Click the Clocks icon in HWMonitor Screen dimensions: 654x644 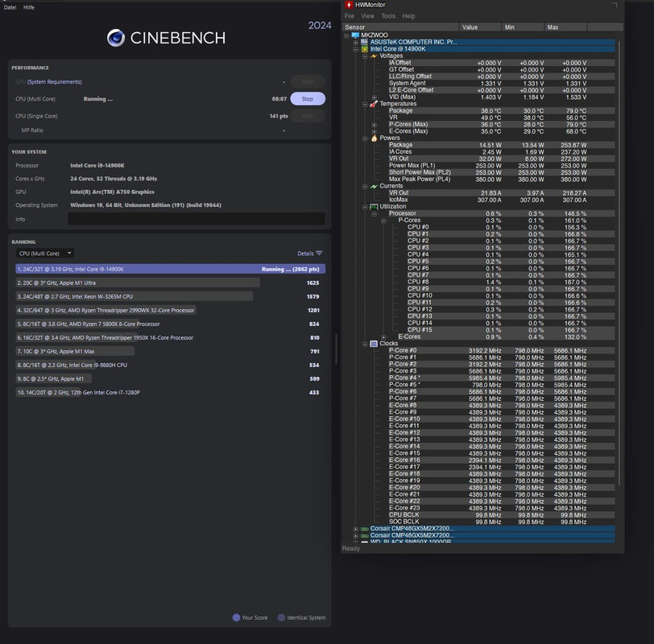click(374, 344)
